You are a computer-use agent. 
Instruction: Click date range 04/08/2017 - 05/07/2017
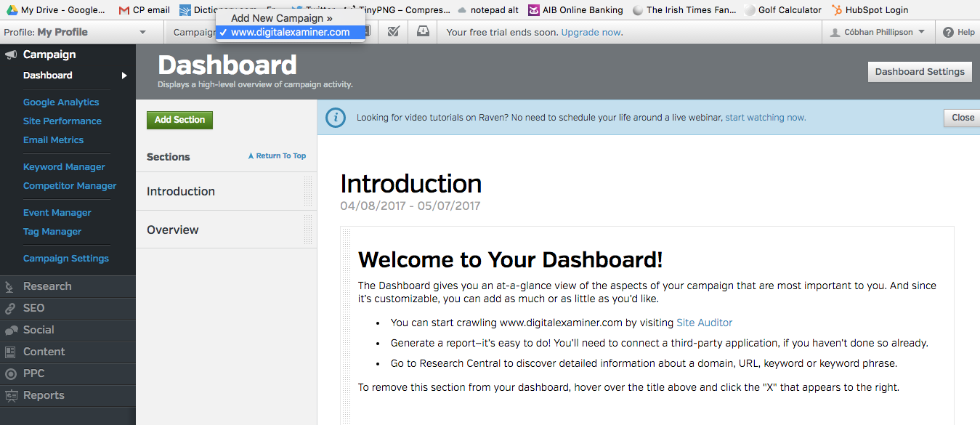click(x=410, y=206)
